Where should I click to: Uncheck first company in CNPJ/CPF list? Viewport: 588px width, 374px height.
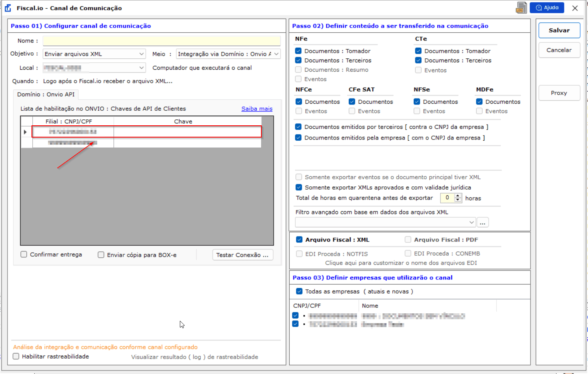[296, 316]
